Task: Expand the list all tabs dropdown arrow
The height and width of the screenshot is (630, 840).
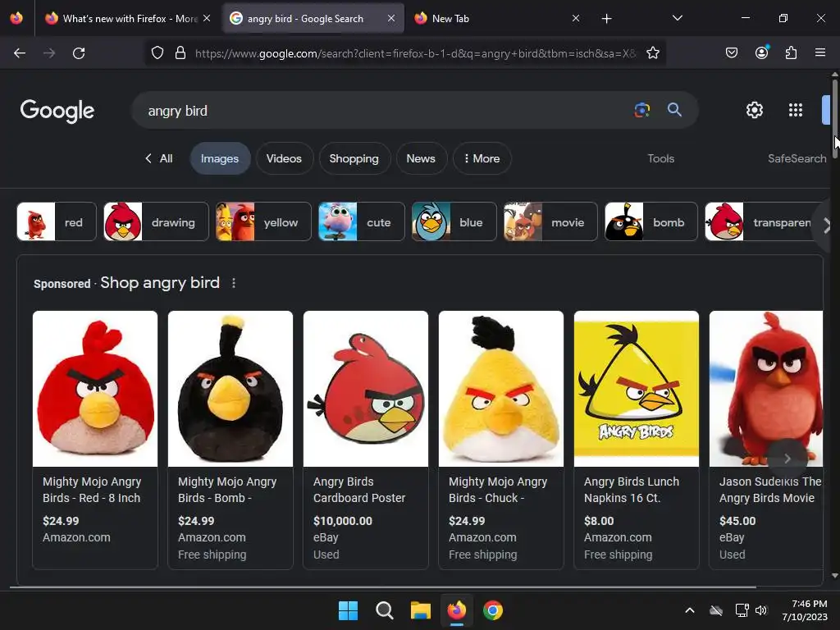Action: (x=677, y=18)
